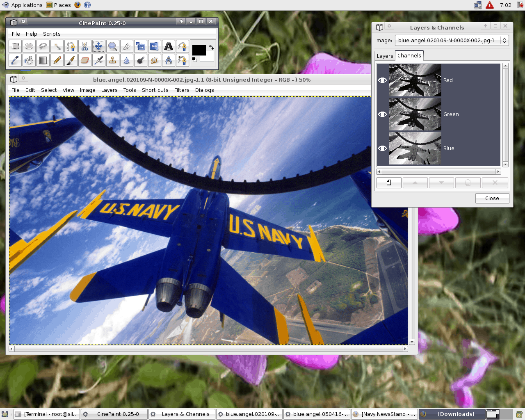Open the Image selector dropdown
Screen dimensions: 525x420
tap(504, 40)
